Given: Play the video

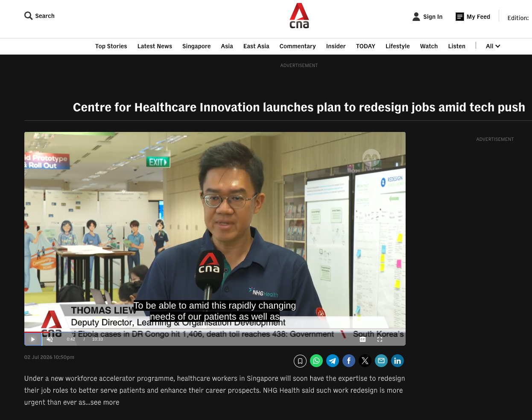Looking at the screenshot, I should tap(33, 339).
